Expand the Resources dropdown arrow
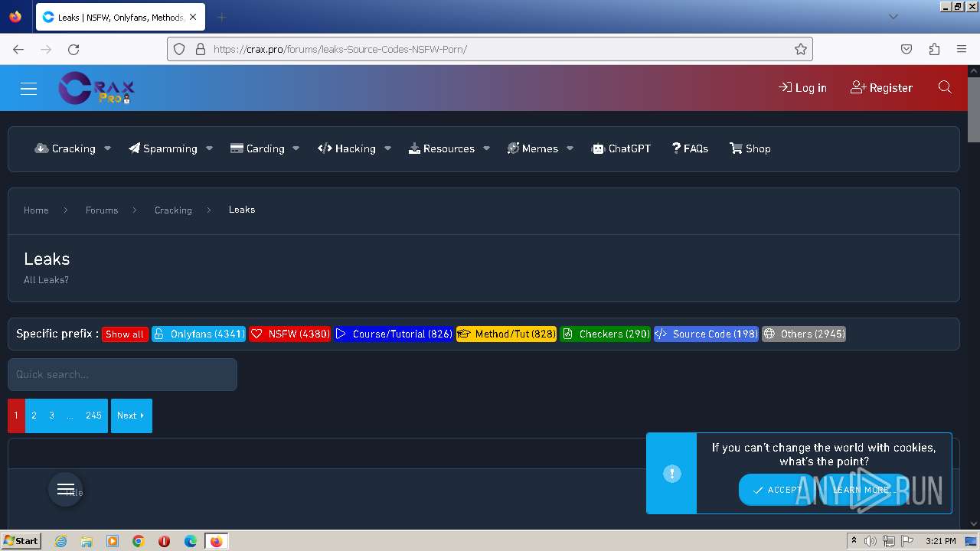 pyautogui.click(x=486, y=148)
